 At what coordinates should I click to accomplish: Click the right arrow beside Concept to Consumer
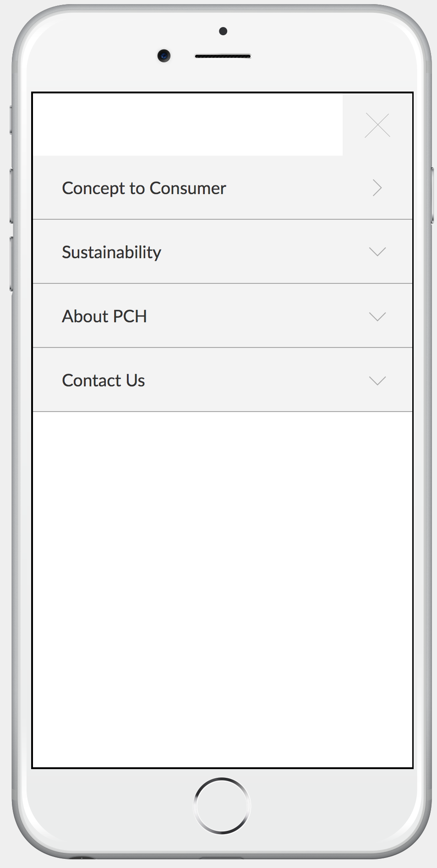(377, 188)
